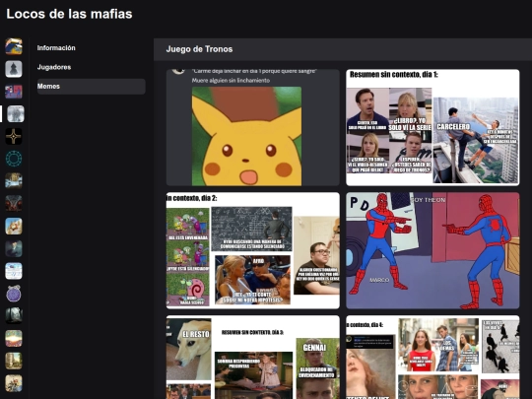Open the dark red creature face icon
This screenshot has height=399, width=532.
coord(14,203)
